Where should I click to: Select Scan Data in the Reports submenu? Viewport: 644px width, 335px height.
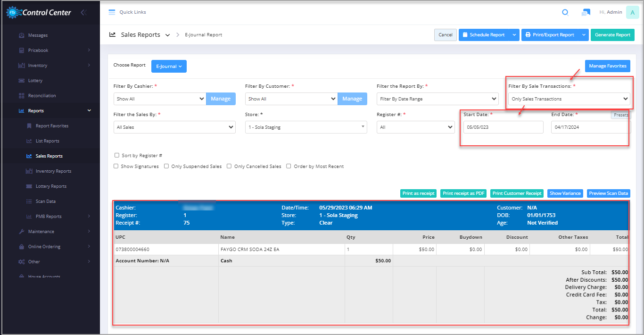45,201
